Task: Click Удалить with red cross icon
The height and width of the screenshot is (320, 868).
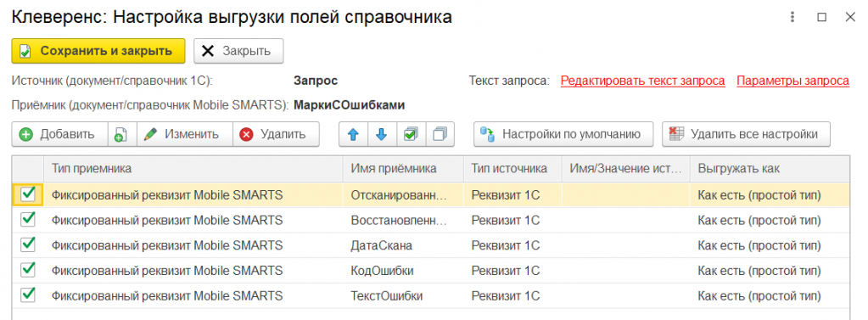Action: tap(277, 134)
